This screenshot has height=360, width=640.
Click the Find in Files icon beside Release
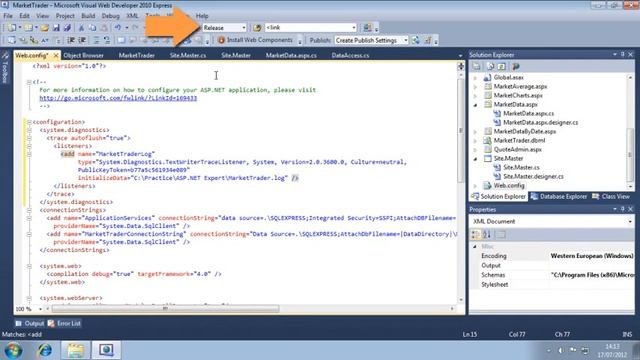(x=257, y=28)
